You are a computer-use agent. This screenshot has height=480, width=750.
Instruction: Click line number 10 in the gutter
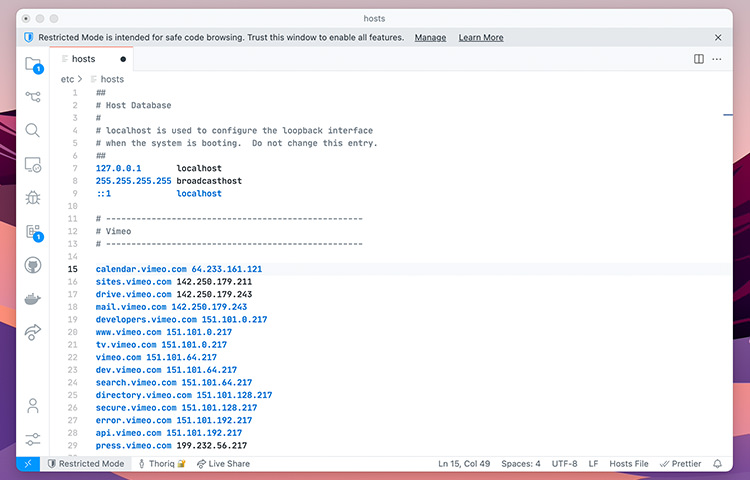[x=73, y=206]
